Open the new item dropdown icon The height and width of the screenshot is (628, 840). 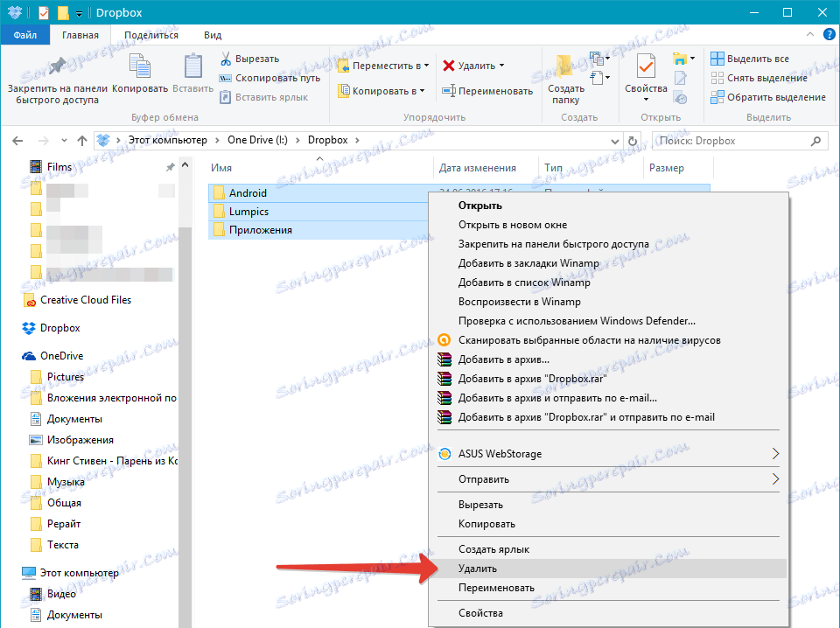pos(600,58)
